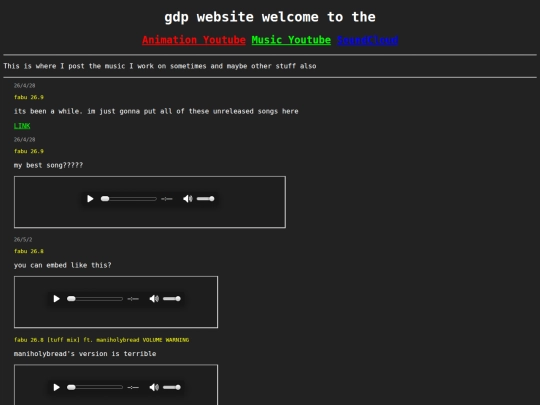
Task: Click the 'you can embed like this?' text
Action: click(62, 265)
